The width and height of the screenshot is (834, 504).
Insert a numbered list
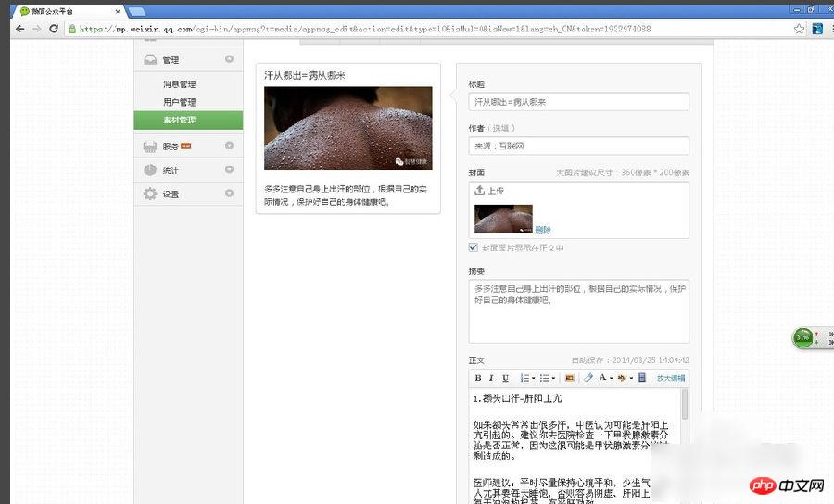(x=524, y=378)
